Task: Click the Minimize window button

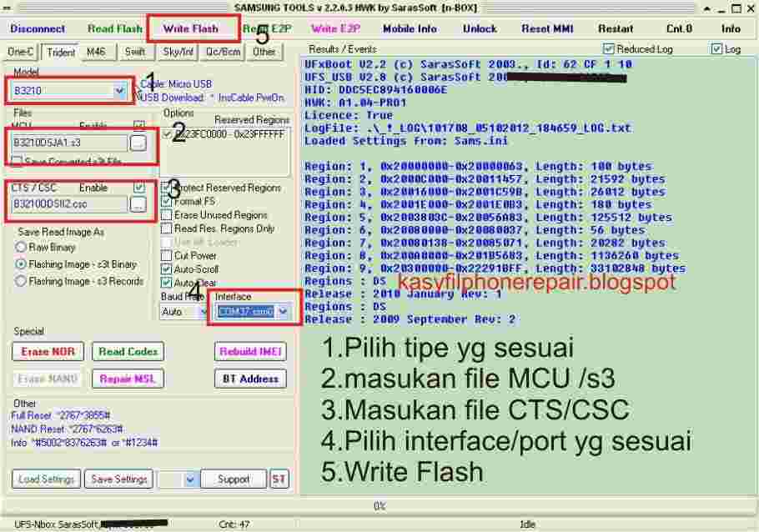Action: [x=721, y=8]
